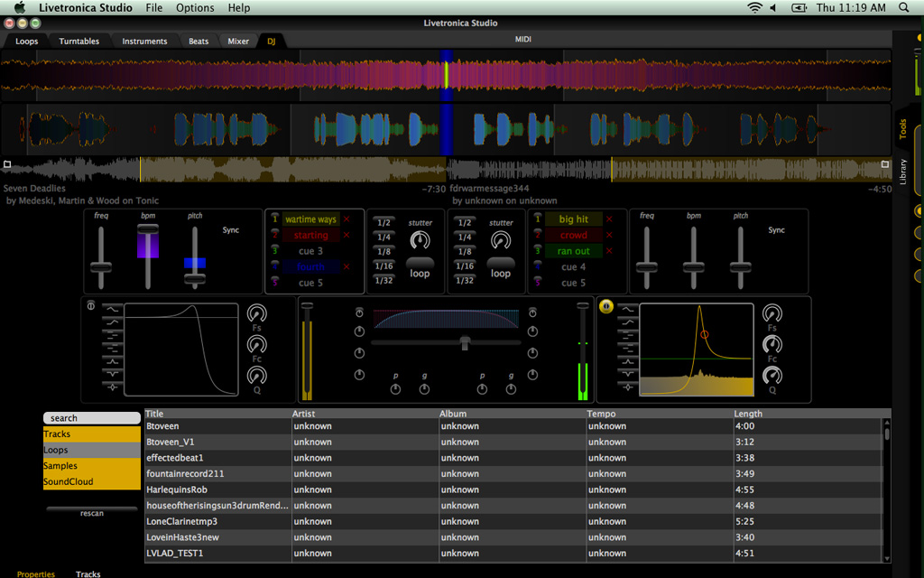Click the Q knob on the right filter panel
This screenshot has height=578, width=924.
click(x=772, y=375)
